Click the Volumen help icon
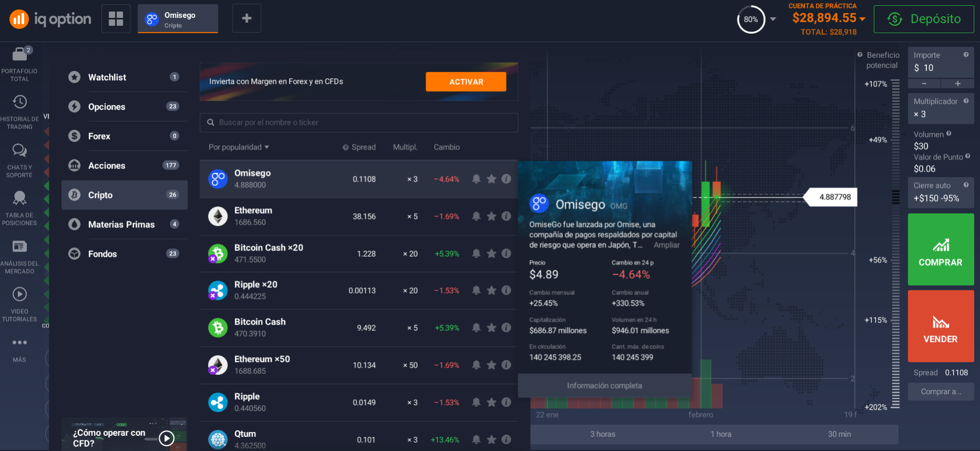The height and width of the screenshot is (451, 980). 948,134
